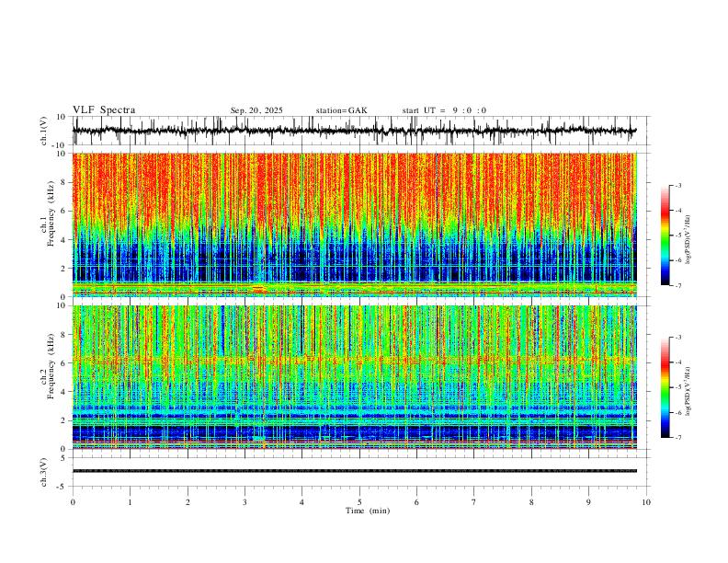Select the date "Sep. 20, 2025"

pyautogui.click(x=256, y=110)
